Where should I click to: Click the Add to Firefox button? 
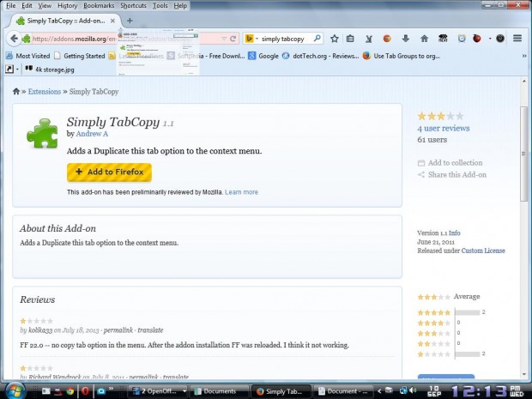pyautogui.click(x=109, y=172)
